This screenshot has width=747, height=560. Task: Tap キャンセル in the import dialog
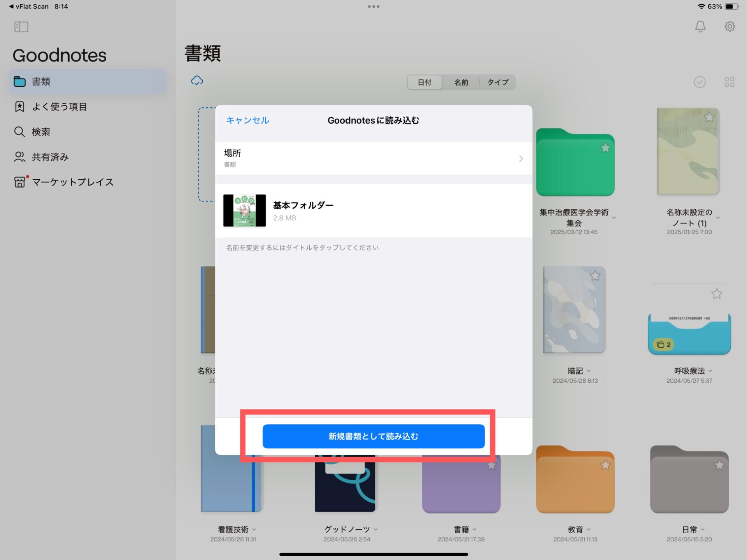coord(248,120)
